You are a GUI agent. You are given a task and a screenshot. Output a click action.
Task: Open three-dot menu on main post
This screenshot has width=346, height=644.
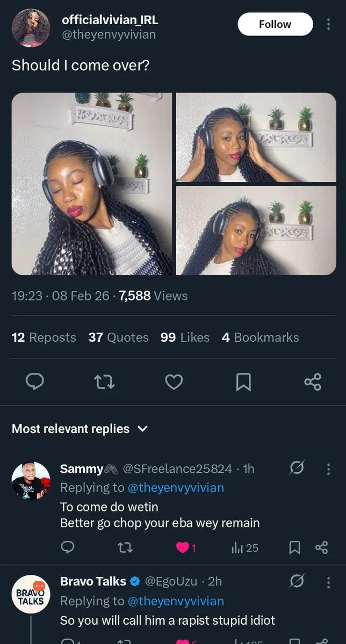pyautogui.click(x=328, y=24)
